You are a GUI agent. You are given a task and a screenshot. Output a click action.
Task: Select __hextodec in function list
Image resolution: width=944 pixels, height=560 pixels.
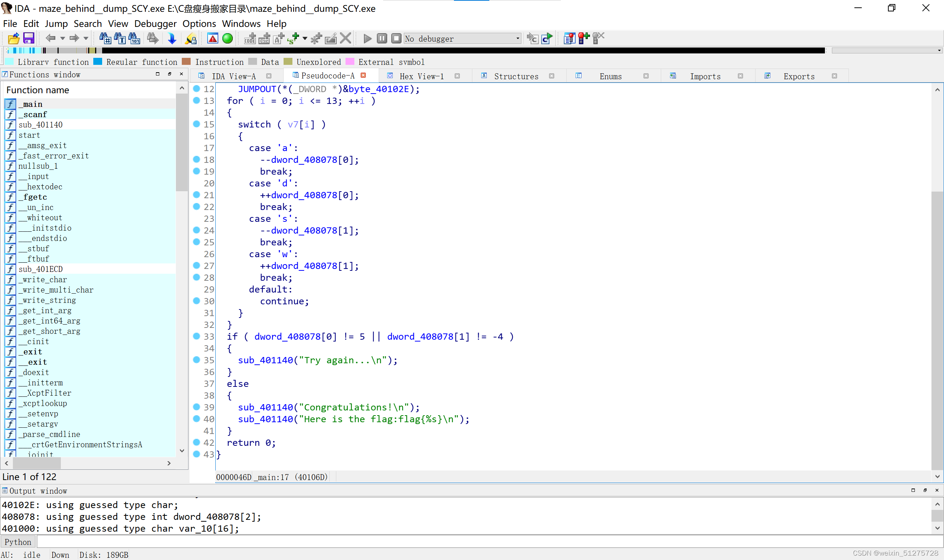coord(90,186)
